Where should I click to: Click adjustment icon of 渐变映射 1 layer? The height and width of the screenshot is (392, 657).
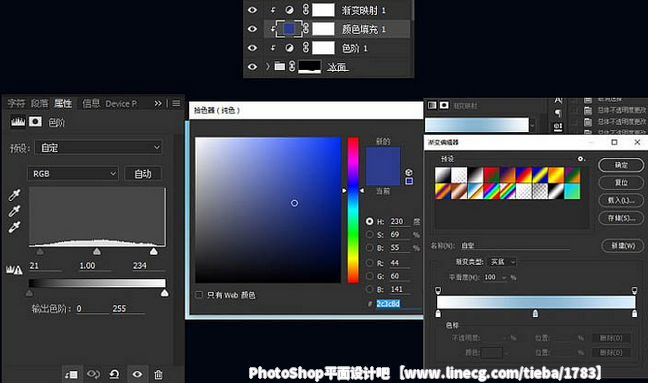pyautogui.click(x=289, y=10)
